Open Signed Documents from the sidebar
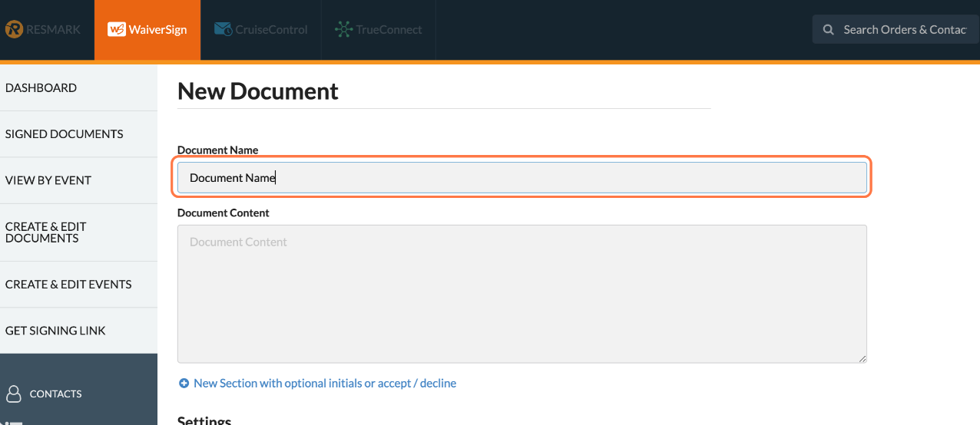The image size is (980, 425). point(64,134)
